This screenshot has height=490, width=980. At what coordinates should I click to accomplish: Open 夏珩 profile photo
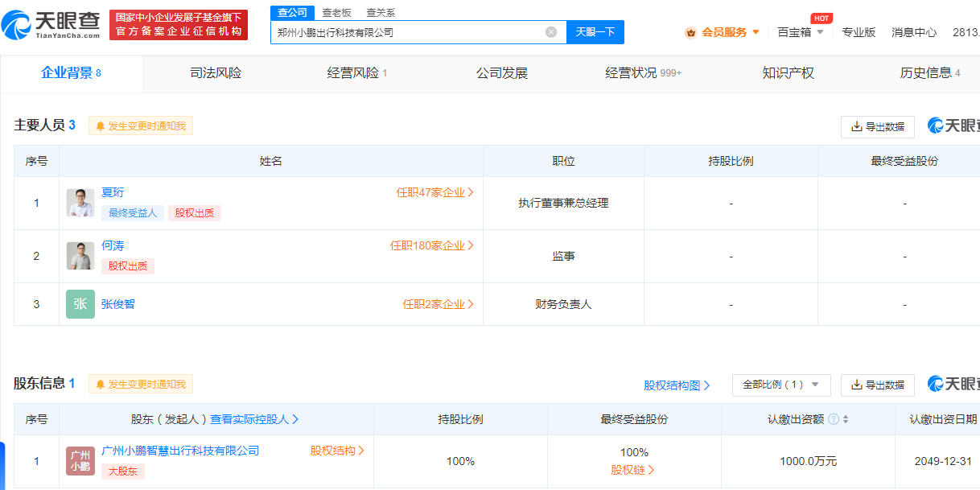(x=80, y=203)
